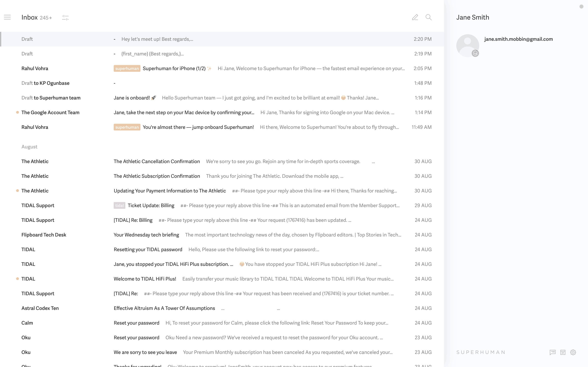Open the chat feedback icon
This screenshot has width=588, height=367.
[x=552, y=352]
